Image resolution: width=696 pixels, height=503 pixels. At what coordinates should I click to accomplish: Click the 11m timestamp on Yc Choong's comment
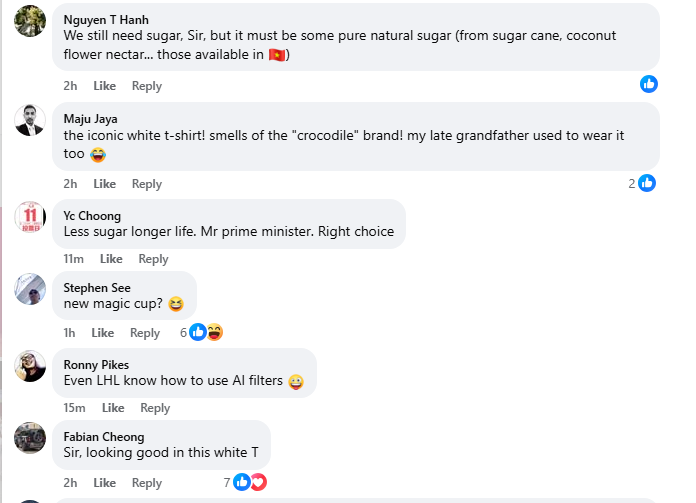[x=73, y=259]
